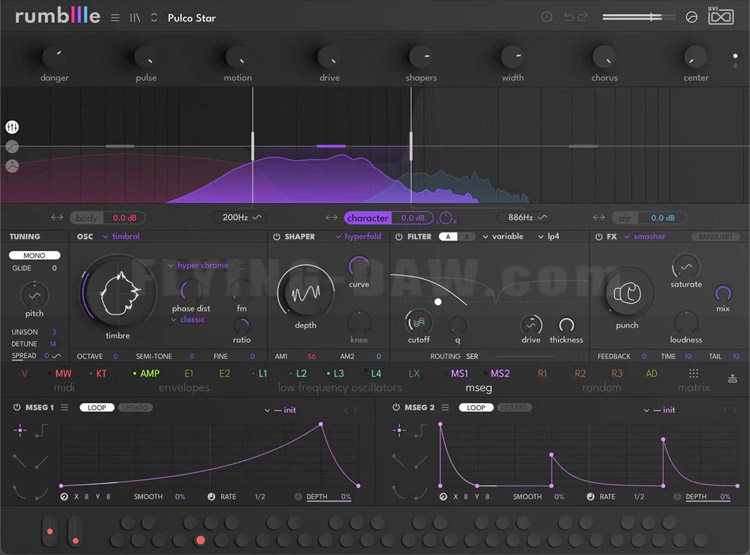Image resolution: width=750 pixels, height=555 pixels.
Task: Select the MS2 mseg tab
Action: 500,374
